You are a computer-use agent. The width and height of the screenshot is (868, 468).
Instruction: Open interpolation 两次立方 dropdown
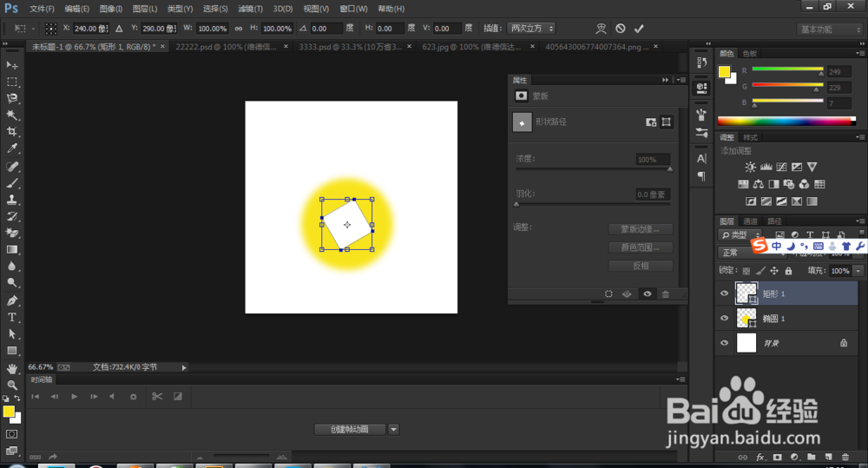coord(531,29)
